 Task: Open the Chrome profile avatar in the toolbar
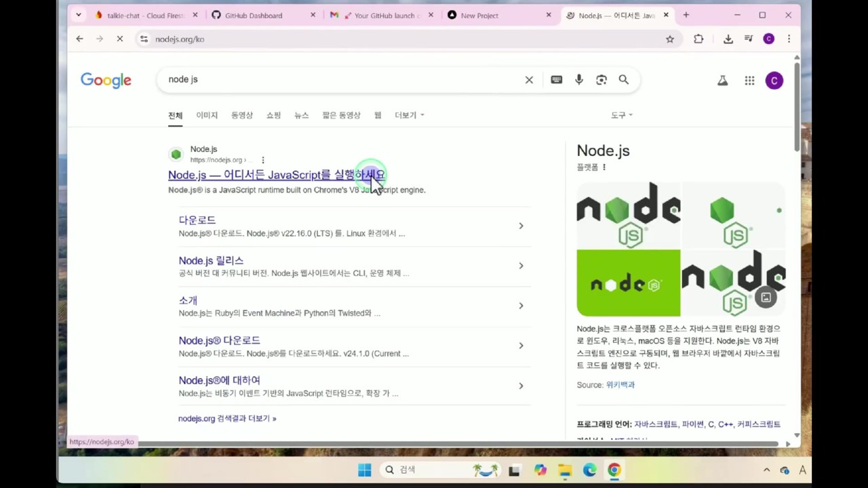click(x=768, y=39)
